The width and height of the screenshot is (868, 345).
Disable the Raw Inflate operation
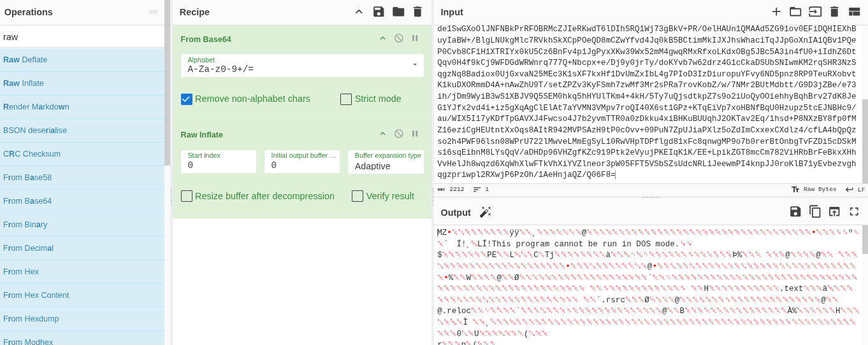coord(399,134)
